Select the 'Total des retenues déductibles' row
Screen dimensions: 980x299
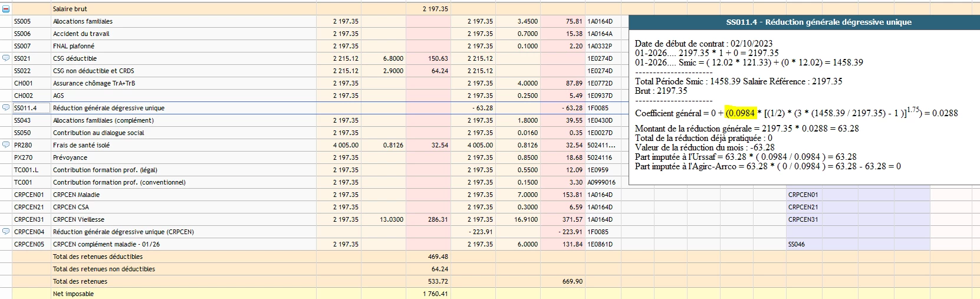click(97, 257)
